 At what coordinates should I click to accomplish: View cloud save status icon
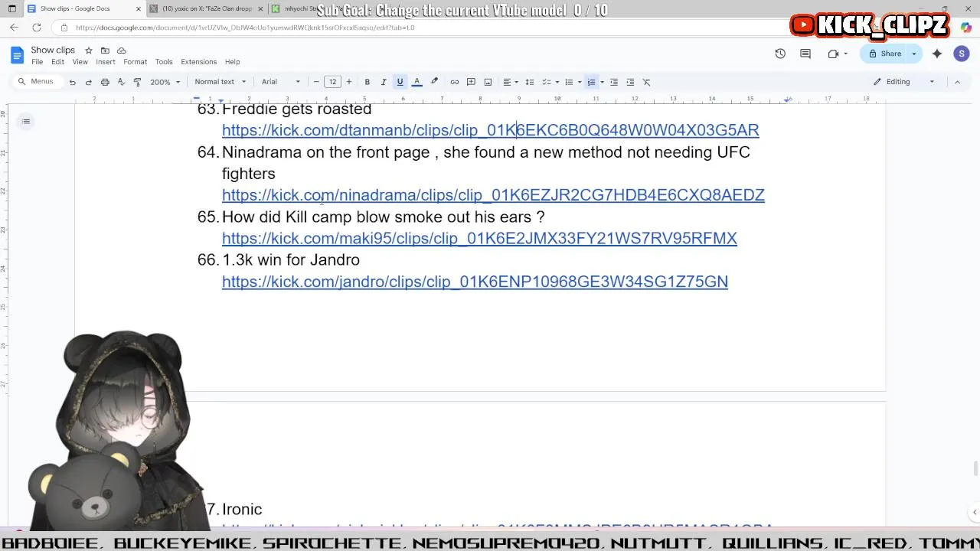pyautogui.click(x=121, y=51)
